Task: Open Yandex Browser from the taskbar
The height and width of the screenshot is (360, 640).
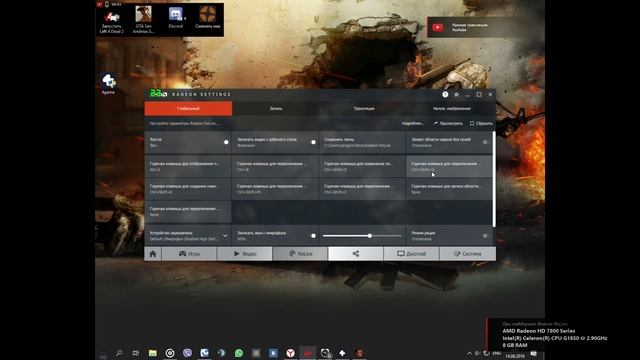Action: pyautogui.click(x=290, y=353)
